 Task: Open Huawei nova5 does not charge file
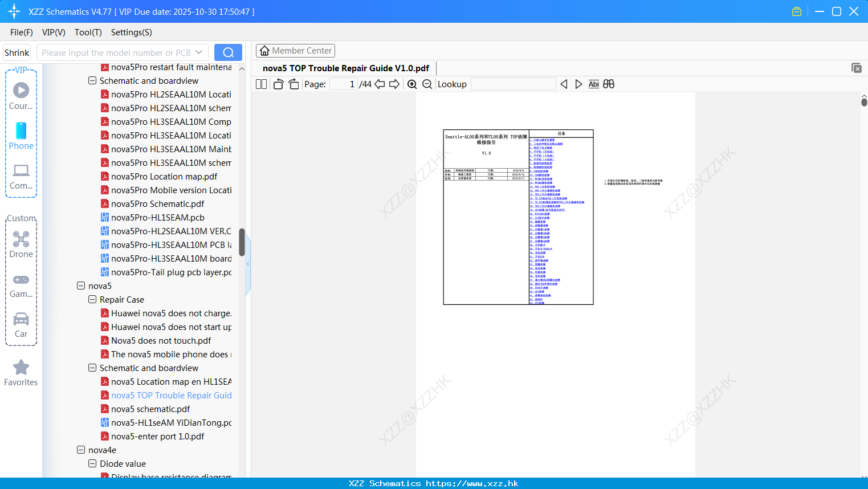[x=166, y=313]
